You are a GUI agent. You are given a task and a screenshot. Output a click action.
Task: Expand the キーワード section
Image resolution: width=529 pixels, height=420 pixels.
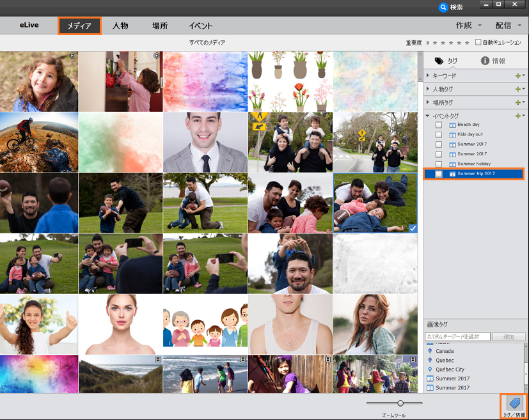tap(428, 76)
